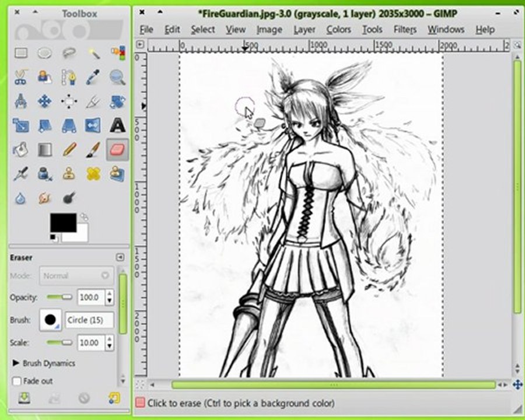Open the Select menu
This screenshot has height=420, width=525.
click(x=203, y=30)
